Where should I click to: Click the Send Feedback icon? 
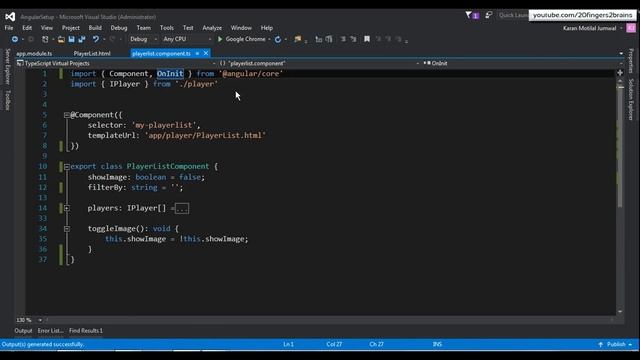pos(489,15)
